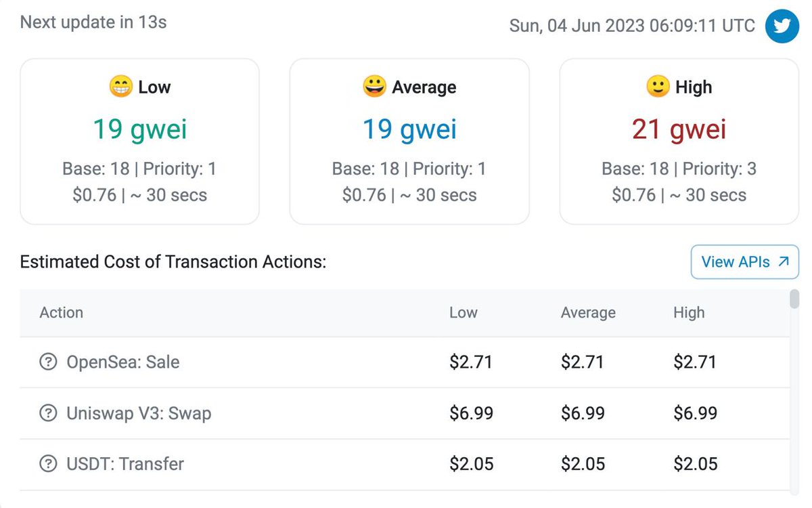
Task: Select the Average 19 gwei price
Action: pyautogui.click(x=409, y=129)
